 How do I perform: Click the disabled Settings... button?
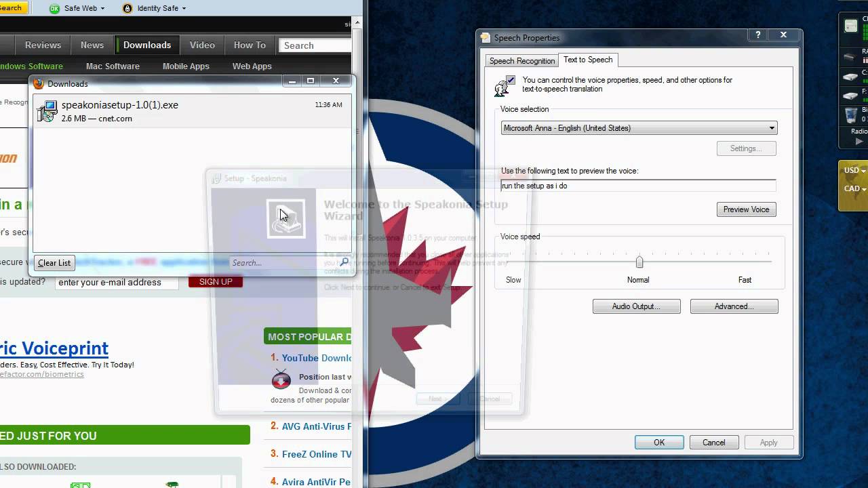point(746,148)
